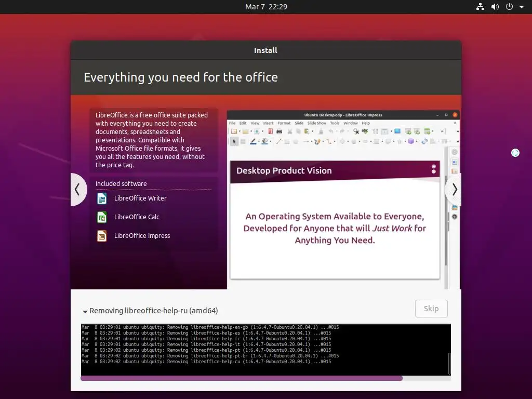Click the LibreOffice description paragraph
532x399 pixels.
point(152,140)
